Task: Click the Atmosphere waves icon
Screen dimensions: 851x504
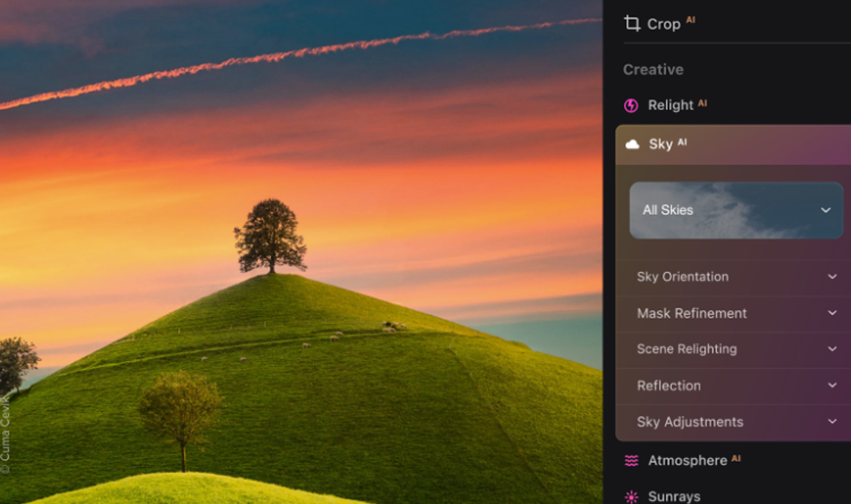Action: pos(631,461)
